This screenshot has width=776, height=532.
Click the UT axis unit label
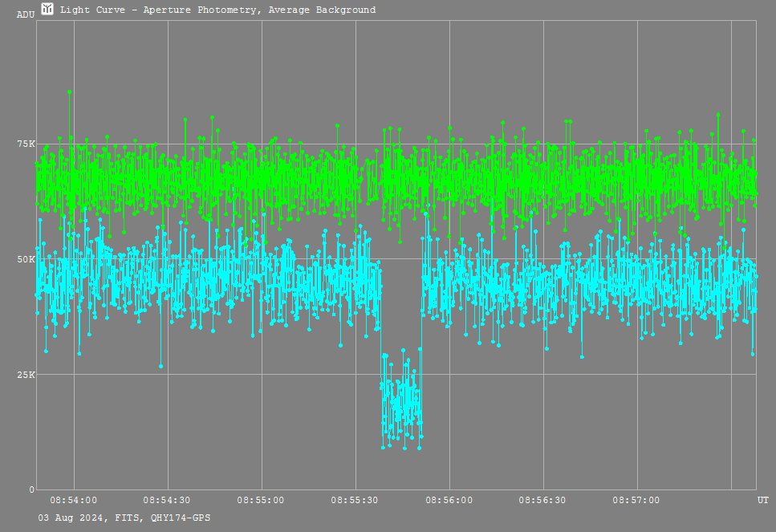762,501
